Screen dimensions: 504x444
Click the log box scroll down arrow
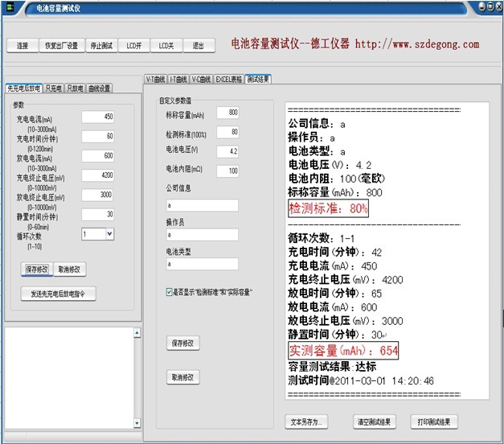(137, 423)
